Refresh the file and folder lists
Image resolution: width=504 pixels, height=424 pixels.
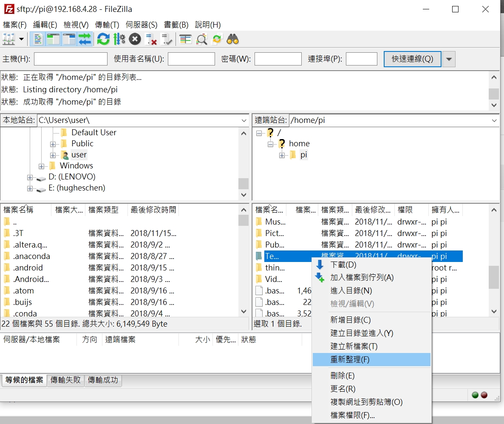click(103, 39)
